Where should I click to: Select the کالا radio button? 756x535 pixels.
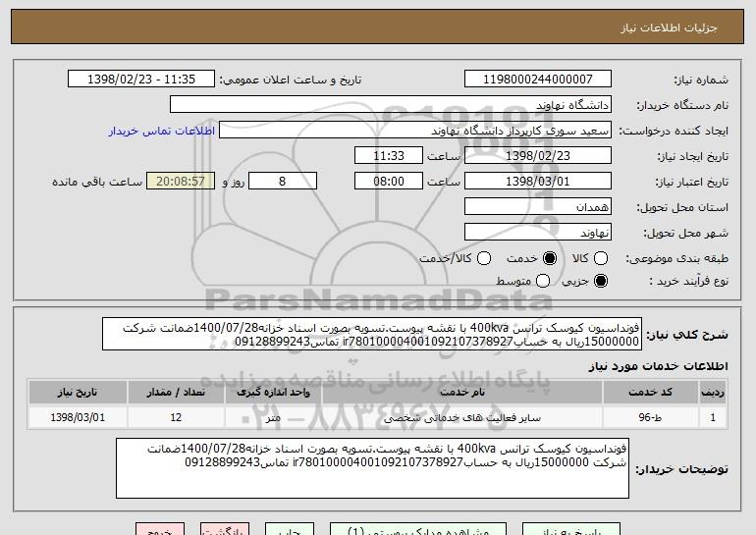coord(601,258)
